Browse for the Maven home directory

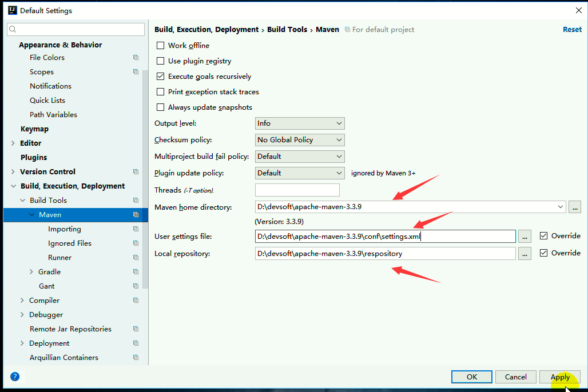click(x=575, y=207)
